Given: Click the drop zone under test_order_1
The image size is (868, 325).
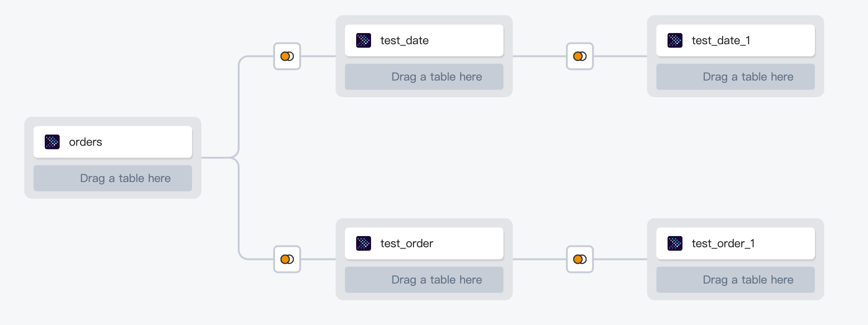Looking at the screenshot, I should pyautogui.click(x=736, y=280).
